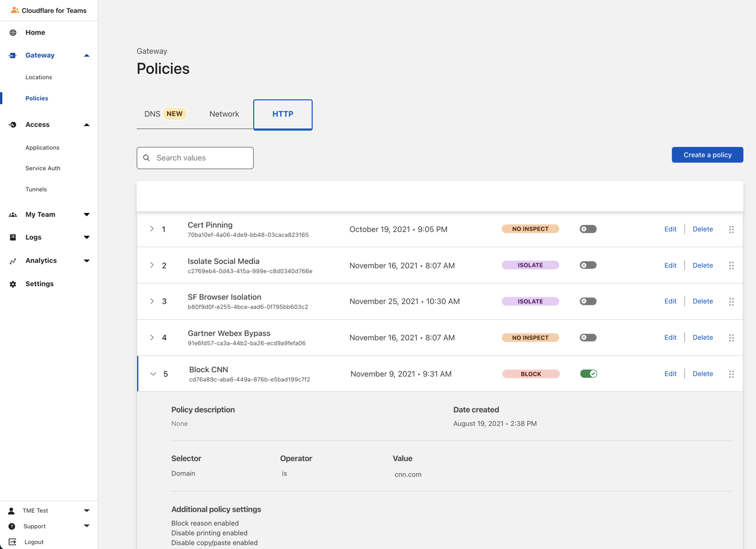Edit the Cert Pinning policy
The height and width of the screenshot is (549, 756).
click(x=670, y=229)
